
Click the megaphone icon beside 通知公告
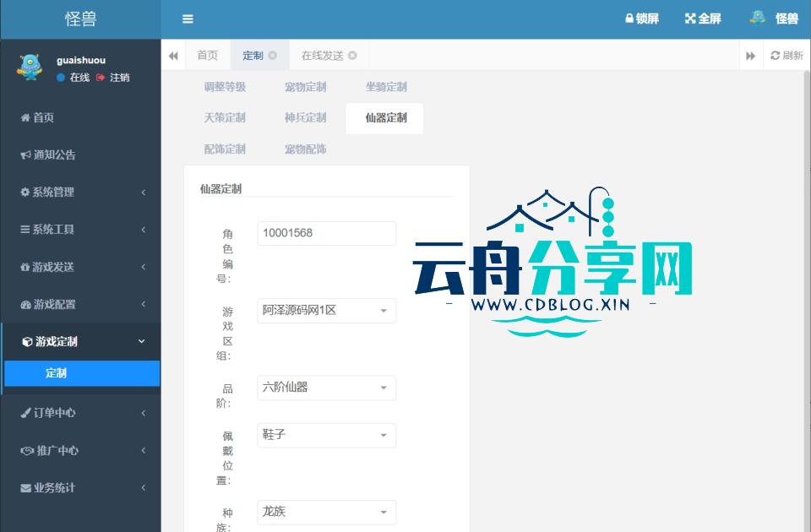tap(25, 155)
